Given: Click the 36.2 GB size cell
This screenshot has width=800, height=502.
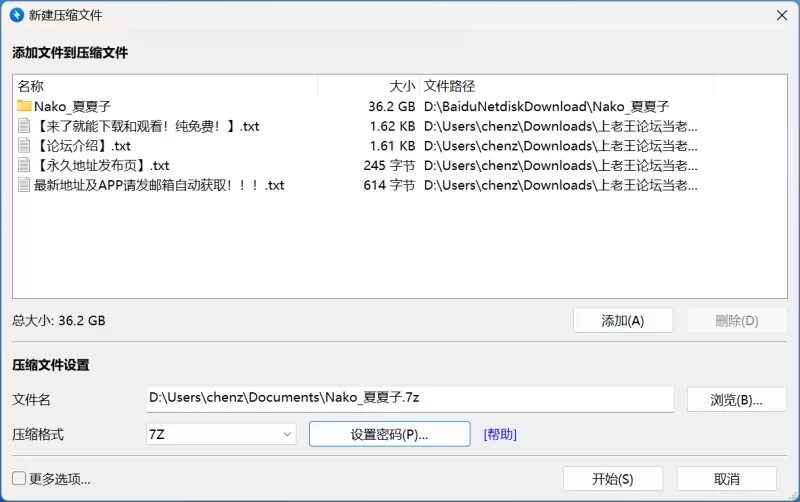Looking at the screenshot, I should 391,106.
